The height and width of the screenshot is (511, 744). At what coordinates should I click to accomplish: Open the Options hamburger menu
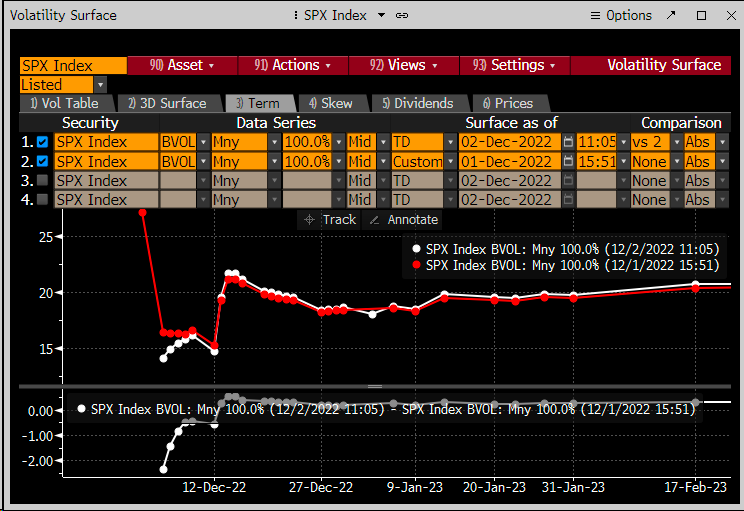coord(620,15)
